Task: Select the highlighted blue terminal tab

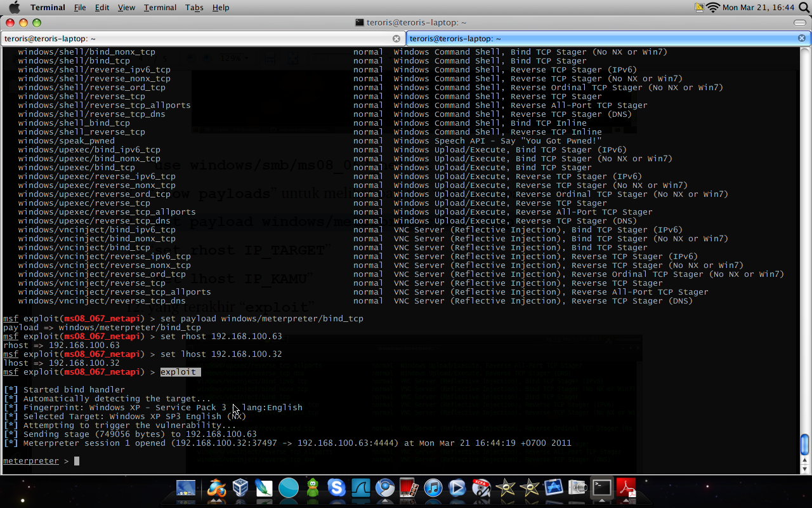Action: [x=609, y=39]
